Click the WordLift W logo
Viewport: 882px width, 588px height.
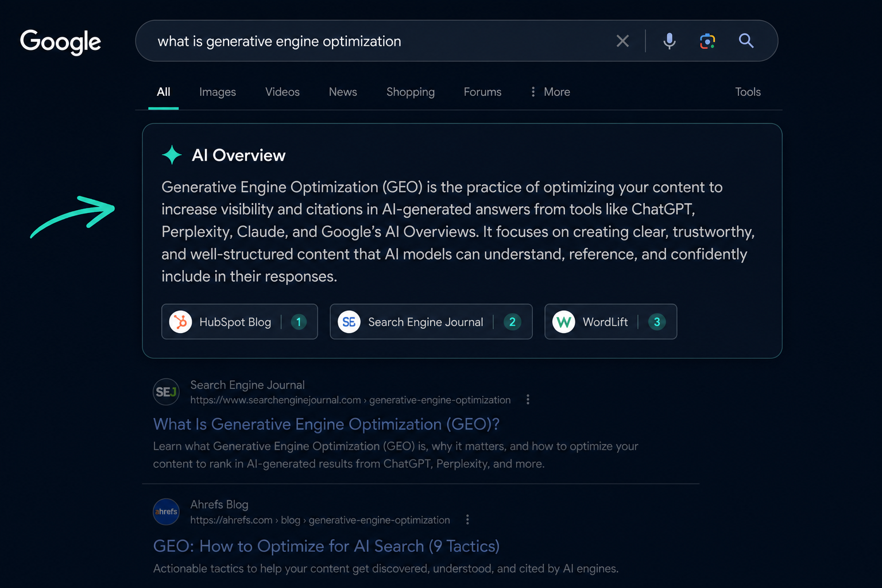(x=564, y=322)
